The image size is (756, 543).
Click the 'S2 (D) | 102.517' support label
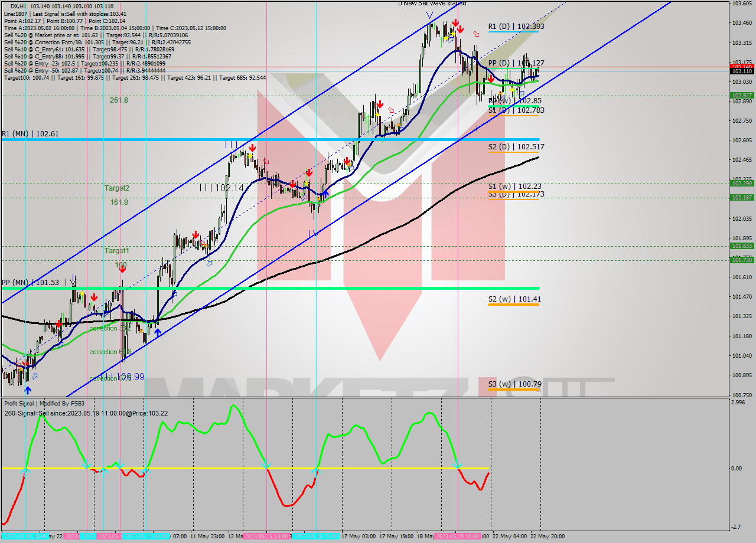(x=516, y=147)
